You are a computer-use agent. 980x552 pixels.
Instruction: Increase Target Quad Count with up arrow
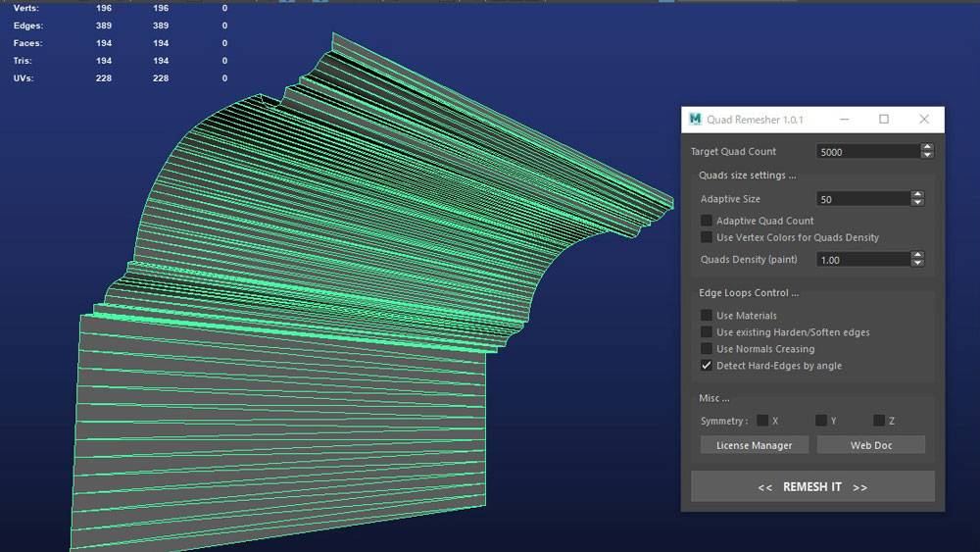pyautogui.click(x=927, y=148)
